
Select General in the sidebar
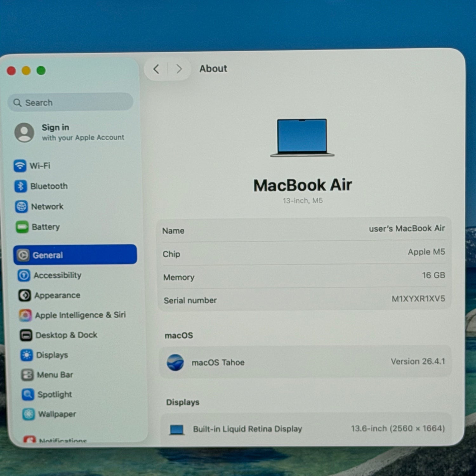pyautogui.click(x=75, y=255)
